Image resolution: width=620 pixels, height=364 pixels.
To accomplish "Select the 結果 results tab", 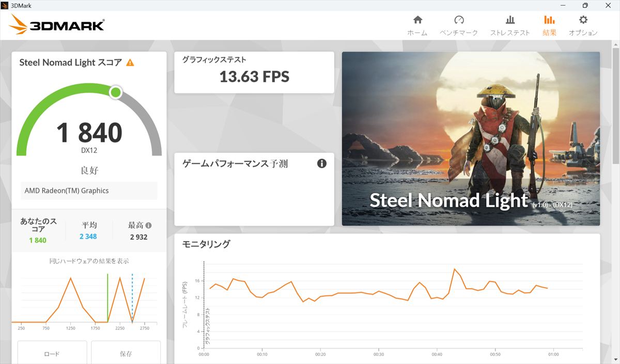I will [549, 25].
